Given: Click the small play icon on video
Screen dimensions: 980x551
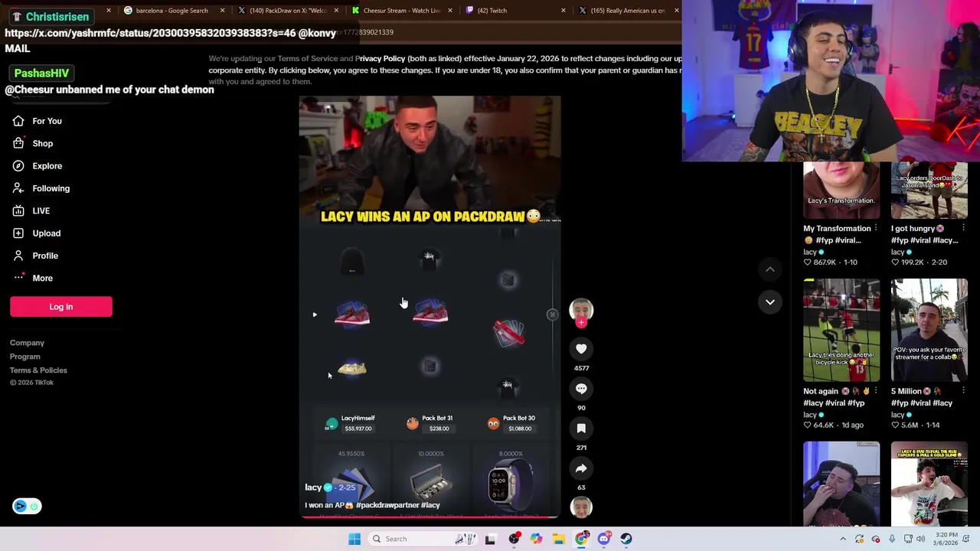Looking at the screenshot, I should (314, 315).
